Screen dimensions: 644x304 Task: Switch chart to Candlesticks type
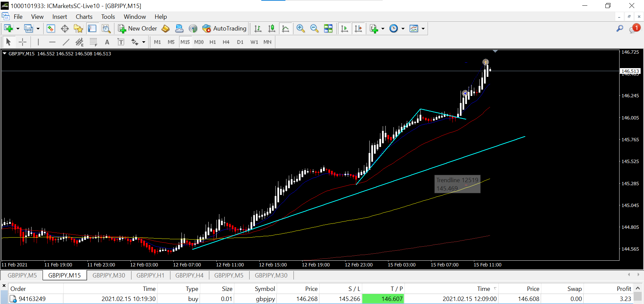pyautogui.click(x=271, y=29)
